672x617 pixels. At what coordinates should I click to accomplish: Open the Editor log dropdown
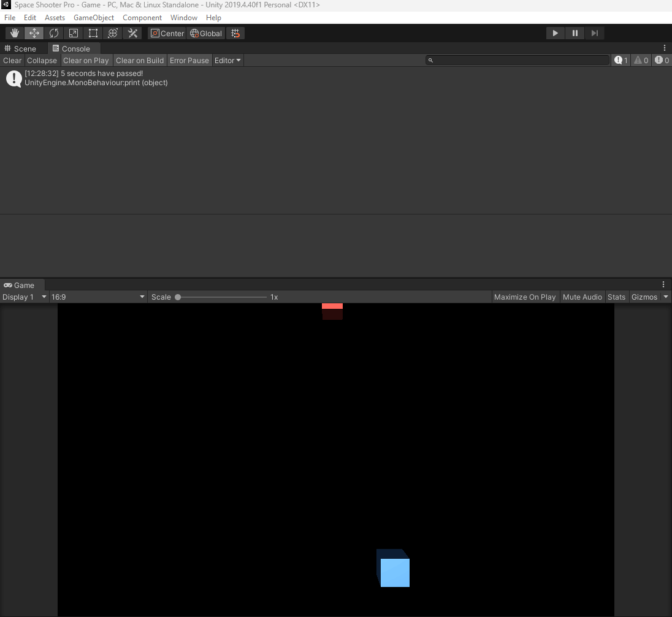coord(227,60)
